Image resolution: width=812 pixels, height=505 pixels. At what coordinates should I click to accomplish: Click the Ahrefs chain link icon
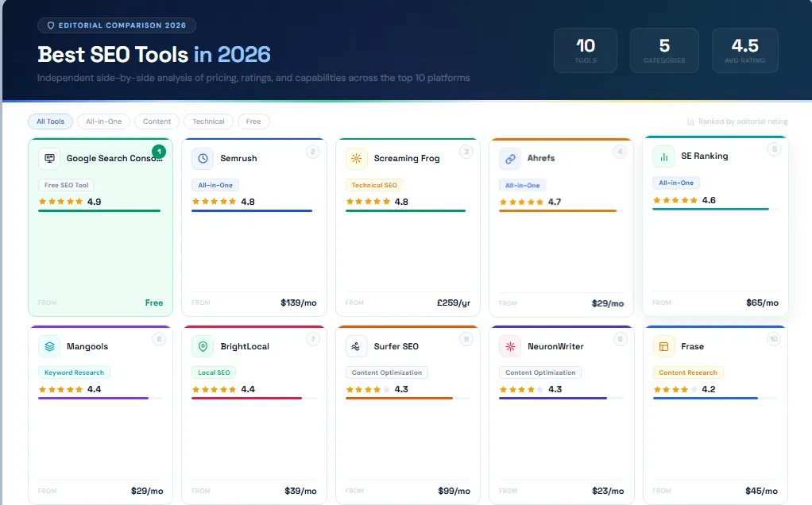tap(510, 159)
